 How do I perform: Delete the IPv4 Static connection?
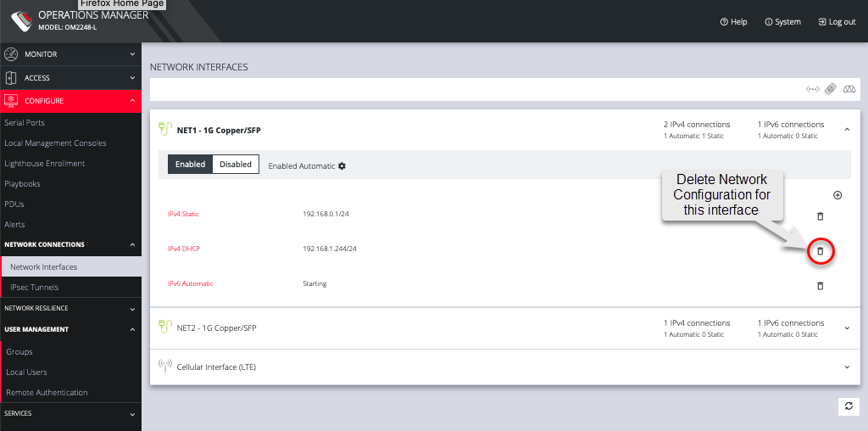click(x=820, y=216)
